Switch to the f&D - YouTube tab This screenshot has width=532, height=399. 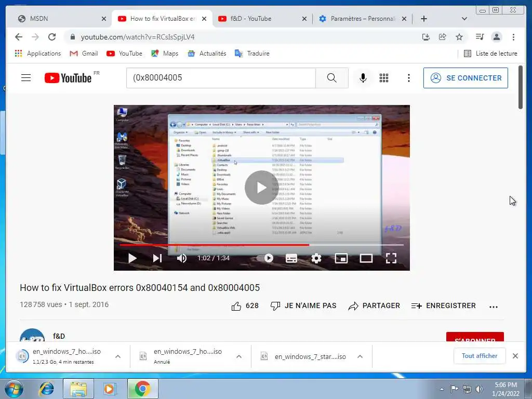pyautogui.click(x=262, y=19)
